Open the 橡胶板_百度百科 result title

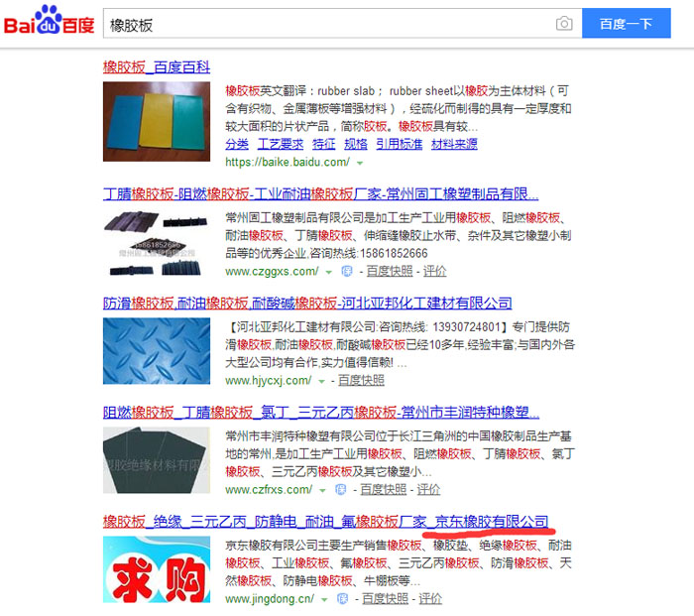click(x=157, y=67)
